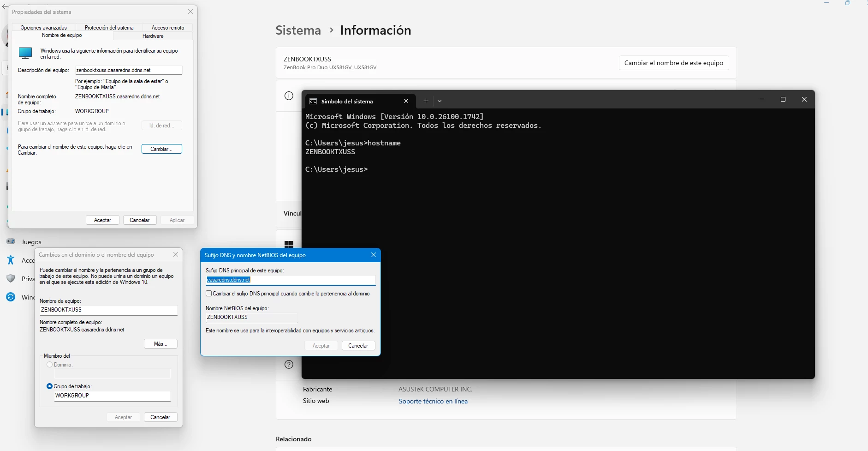The height and width of the screenshot is (451, 868).
Task: Click Aceptar in Cambios en el dominio dialog
Action: (123, 417)
